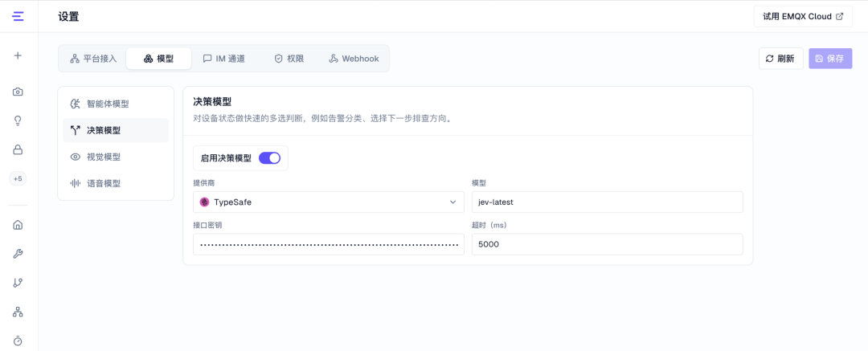The width and height of the screenshot is (868, 351).
Task: Switch to the 权限 tab
Action: [x=289, y=59]
